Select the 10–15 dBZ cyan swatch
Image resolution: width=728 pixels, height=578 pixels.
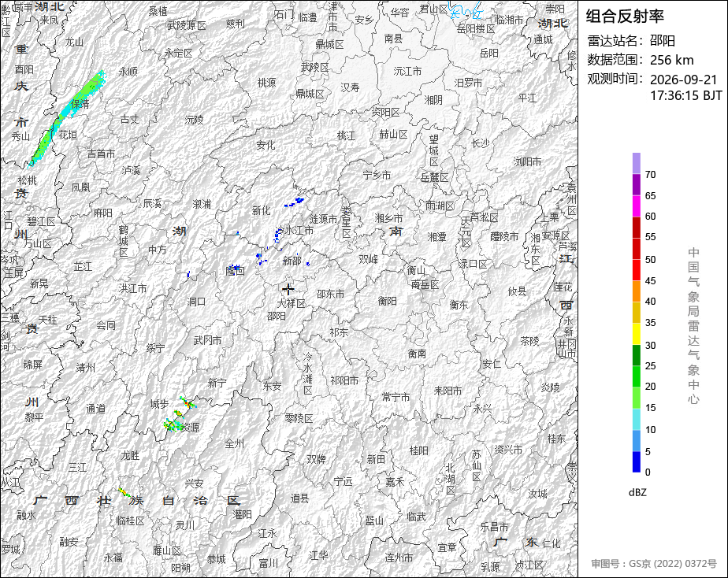636,420
